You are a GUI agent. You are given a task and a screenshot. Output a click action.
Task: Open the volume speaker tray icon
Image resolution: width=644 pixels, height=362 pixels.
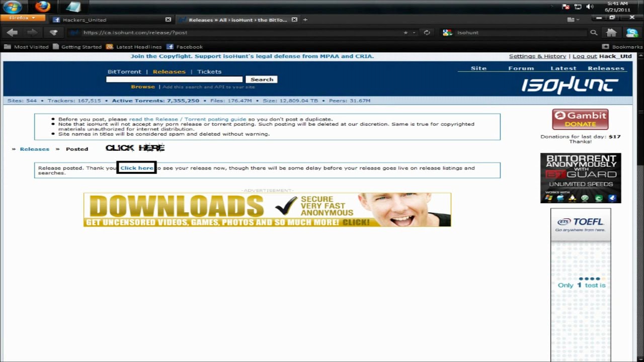[x=590, y=7]
